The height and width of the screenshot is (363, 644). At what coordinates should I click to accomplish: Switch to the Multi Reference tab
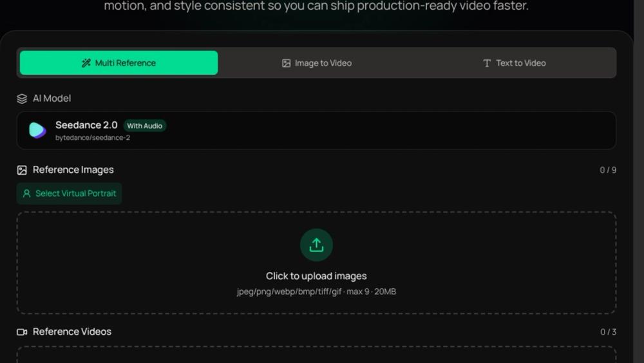coord(118,63)
